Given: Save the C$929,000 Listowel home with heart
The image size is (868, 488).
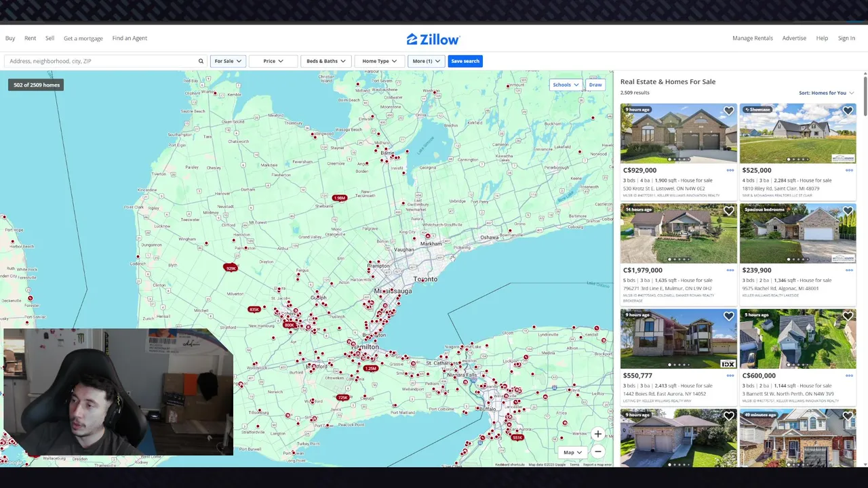Looking at the screenshot, I should click(728, 111).
